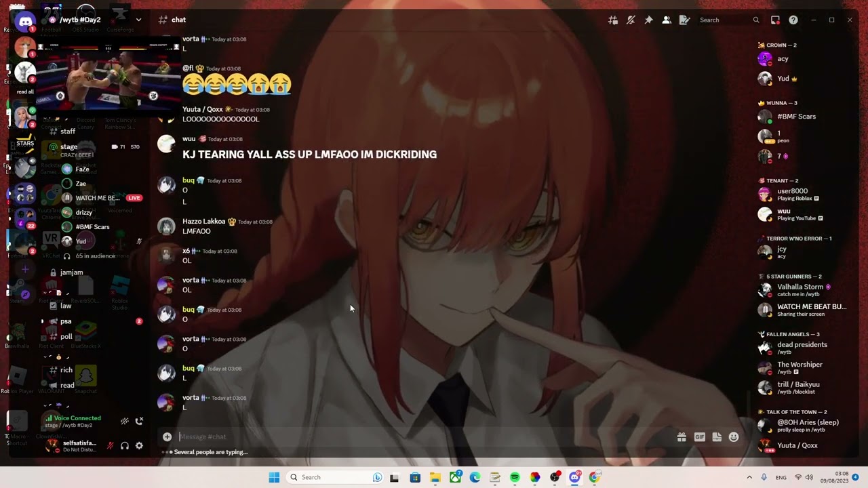868x488 pixels.
Task: Click read all unread indicator
Action: pos(25,92)
